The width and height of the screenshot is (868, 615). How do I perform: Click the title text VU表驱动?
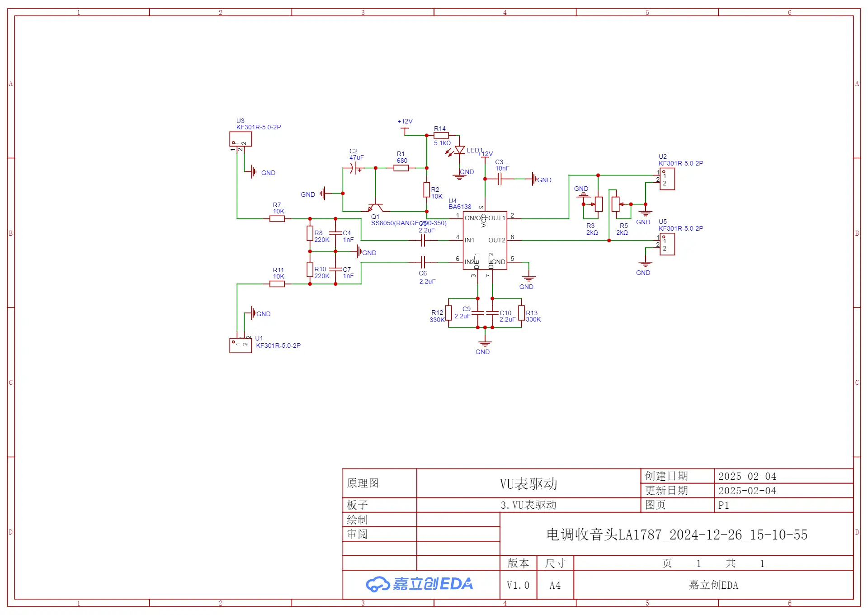528,484
